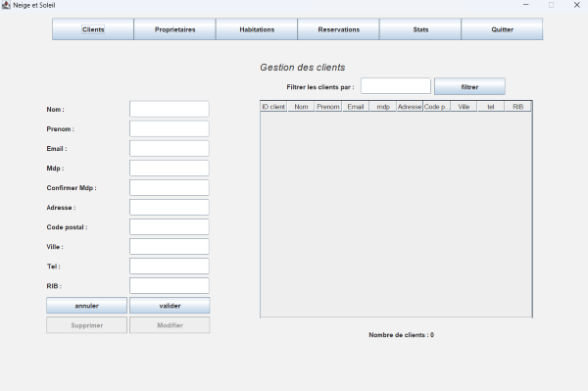Minimize the Neige et Soleil window
This screenshot has width=588, height=391.
[525, 5]
